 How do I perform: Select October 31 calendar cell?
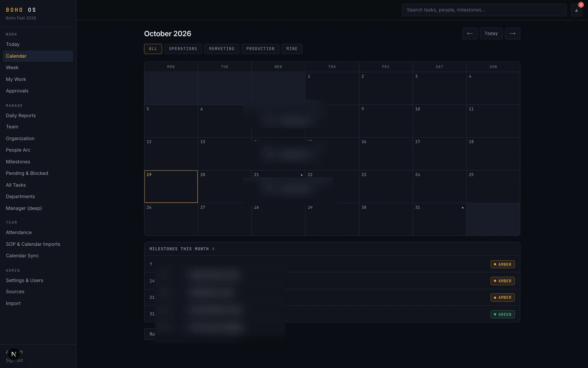point(439,219)
